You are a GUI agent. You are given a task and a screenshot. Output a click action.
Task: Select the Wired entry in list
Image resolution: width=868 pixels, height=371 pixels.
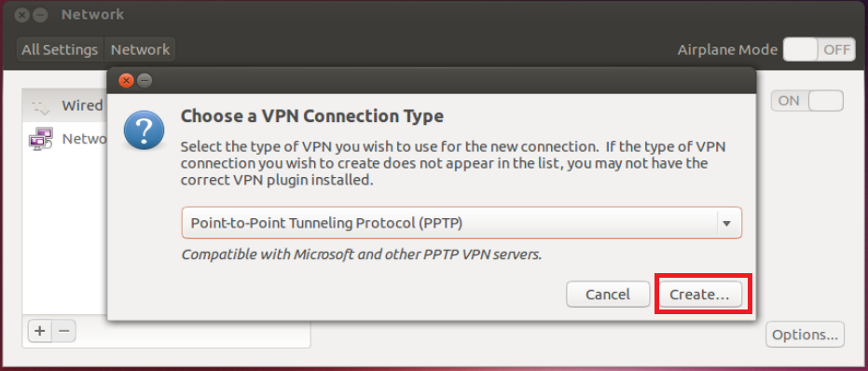coord(64,105)
